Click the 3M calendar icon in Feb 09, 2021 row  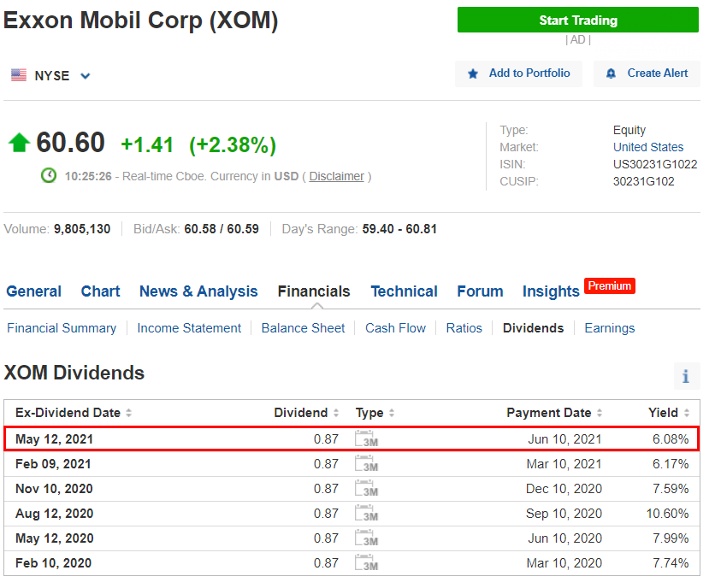[367, 463]
